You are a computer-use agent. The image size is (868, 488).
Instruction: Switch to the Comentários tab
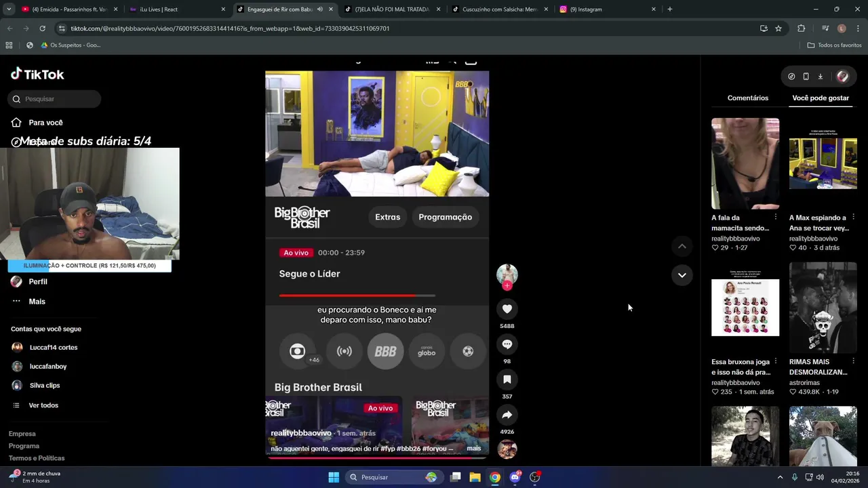click(x=748, y=98)
